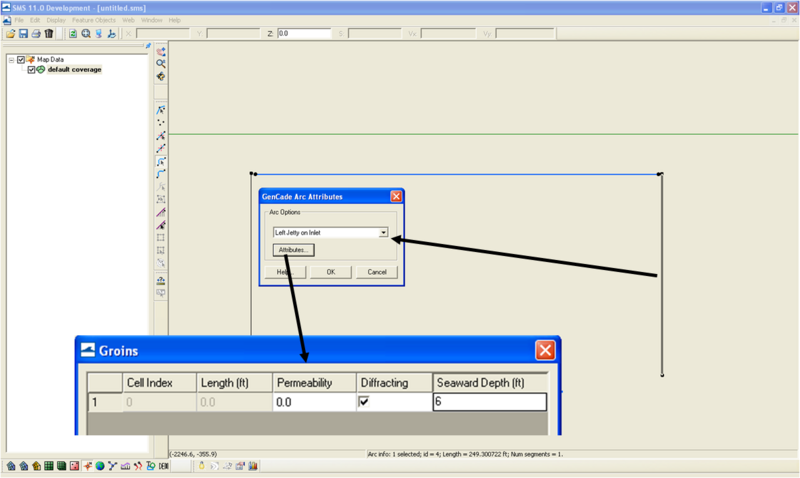Click the Z coordinate input field
Screen dimensions: 800x478
point(304,34)
